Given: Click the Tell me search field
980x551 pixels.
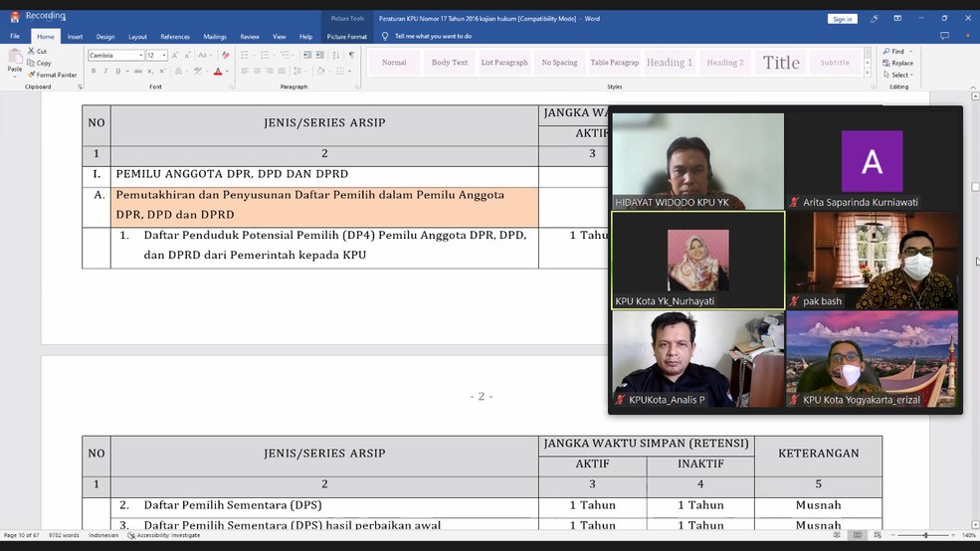Looking at the screenshot, I should pos(433,37).
